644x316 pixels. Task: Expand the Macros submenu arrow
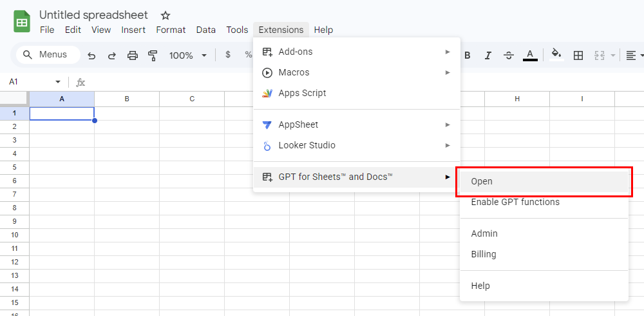coord(448,73)
